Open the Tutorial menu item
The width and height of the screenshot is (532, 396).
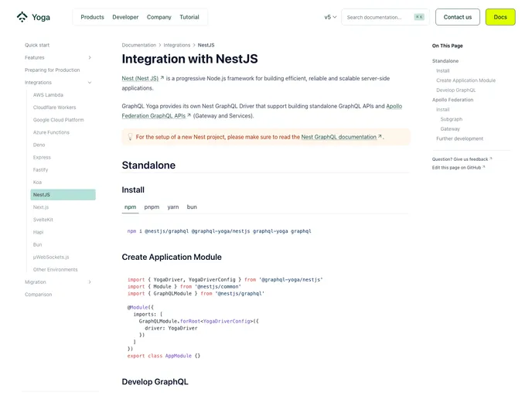(189, 17)
